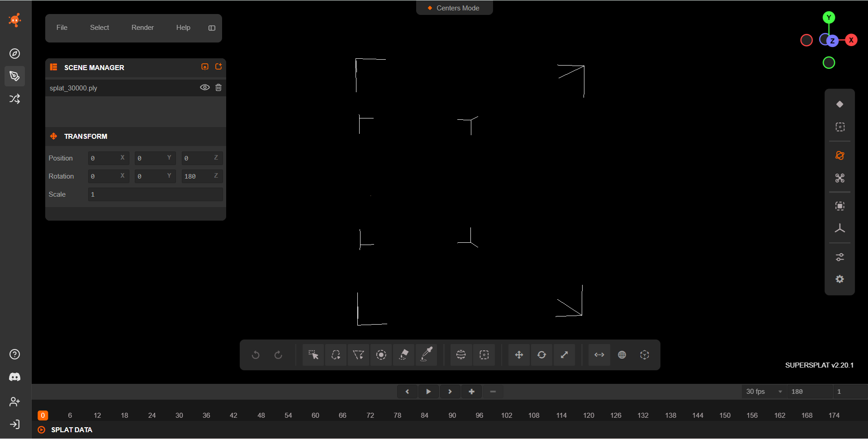Switch to fly camera drone icon
Image resolution: width=868 pixels, height=439 pixels.
coord(840,178)
